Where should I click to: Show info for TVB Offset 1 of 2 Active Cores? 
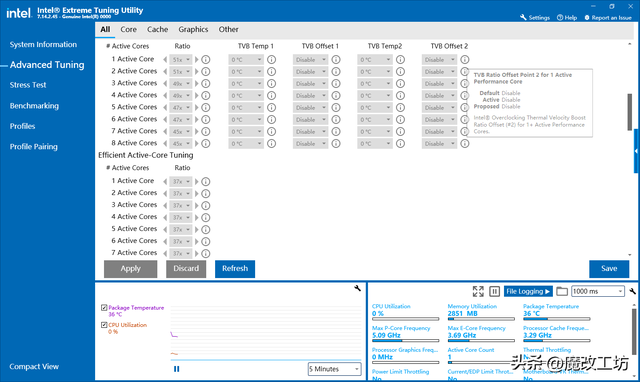tap(336, 71)
